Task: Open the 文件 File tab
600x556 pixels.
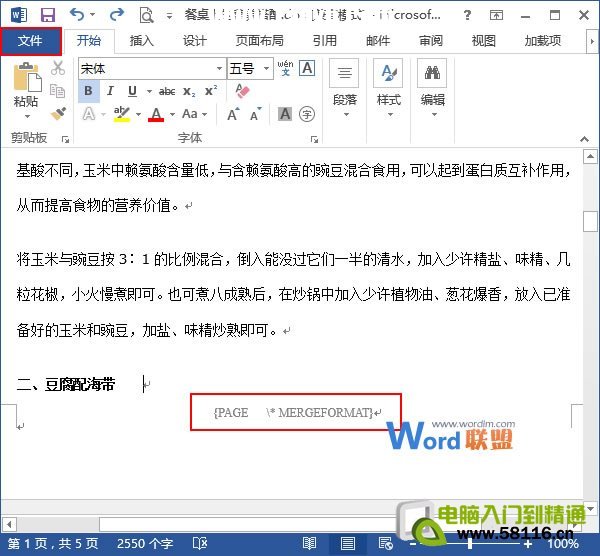Action: point(30,41)
